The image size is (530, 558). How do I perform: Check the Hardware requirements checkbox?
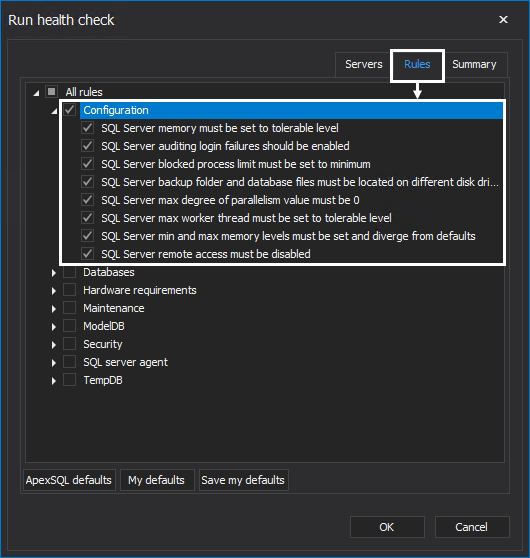pyautogui.click(x=69, y=290)
